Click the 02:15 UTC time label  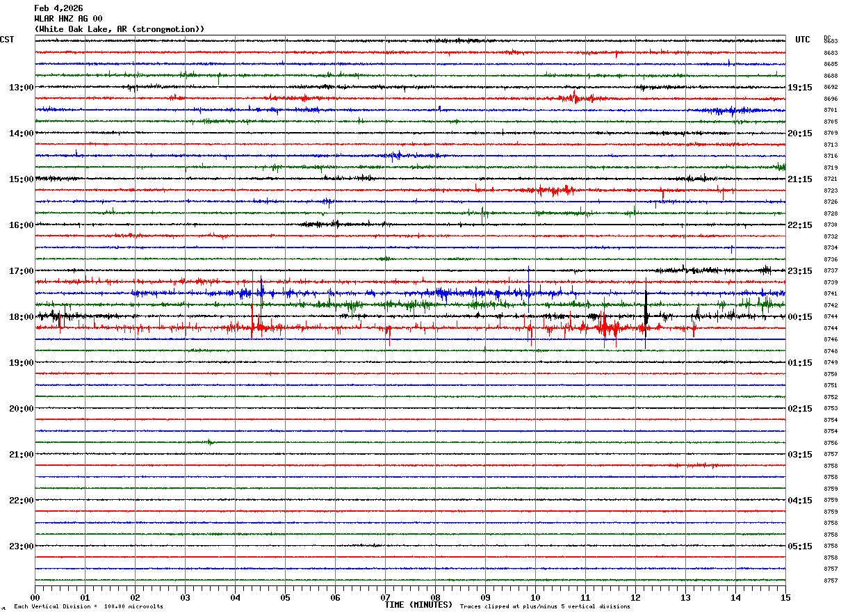tap(800, 409)
